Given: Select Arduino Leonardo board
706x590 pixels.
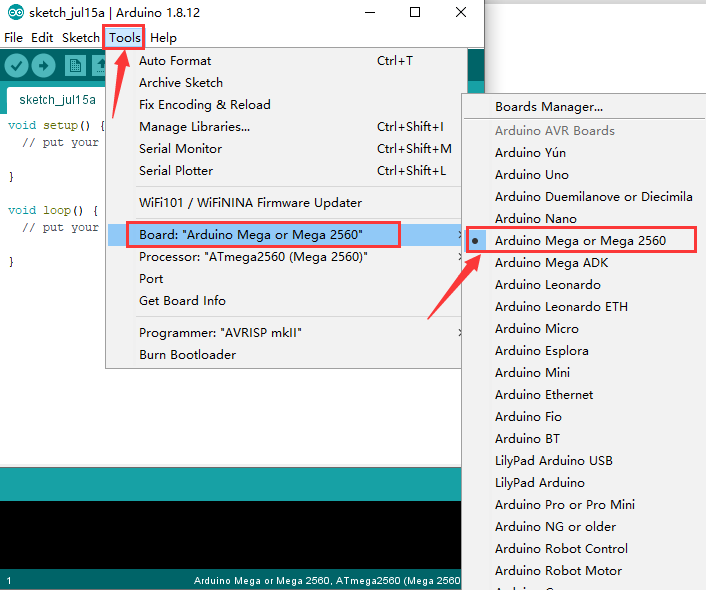Looking at the screenshot, I should (x=584, y=285).
